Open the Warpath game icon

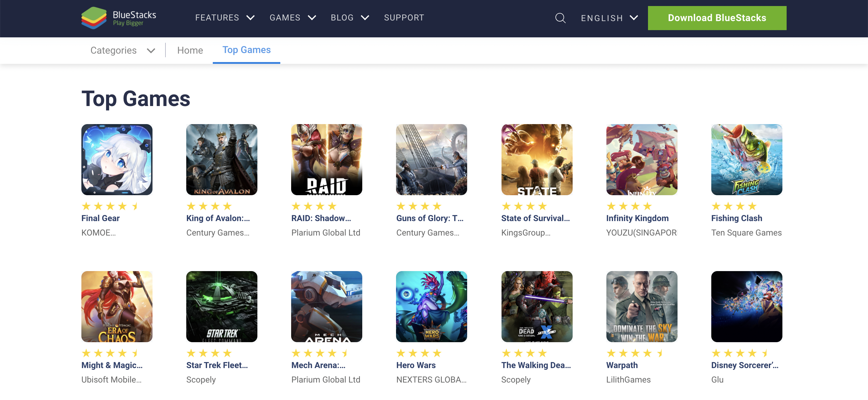tap(642, 306)
